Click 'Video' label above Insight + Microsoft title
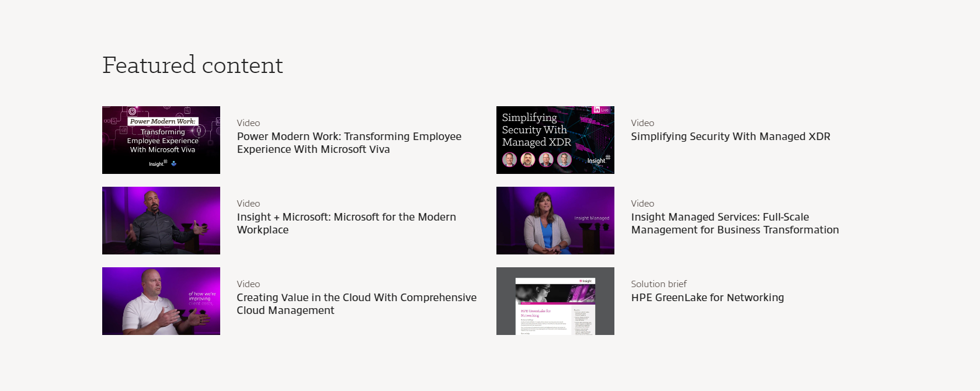Screen dimensions: 980x391 [x=248, y=204]
